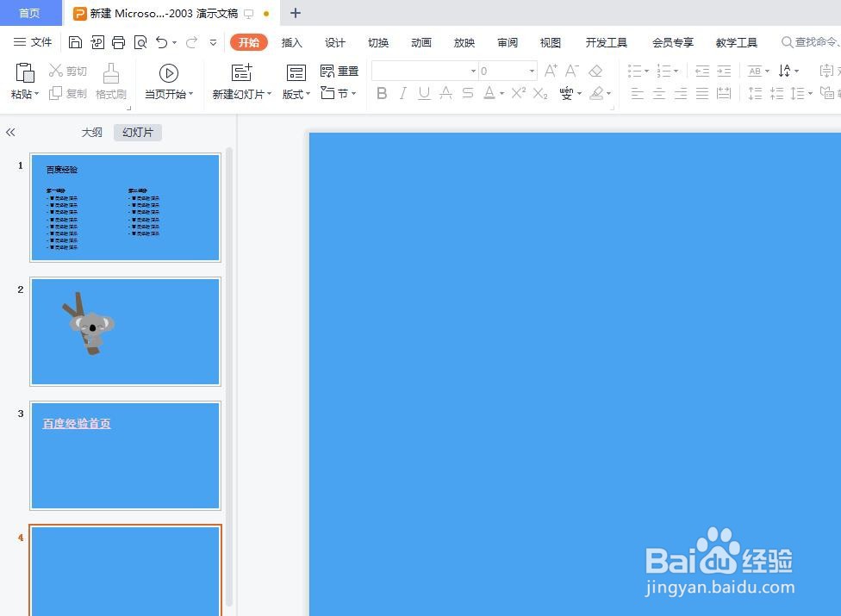The width and height of the screenshot is (841, 616).
Task: Click New Slide (新建幻灯片) icon
Action: click(241, 73)
